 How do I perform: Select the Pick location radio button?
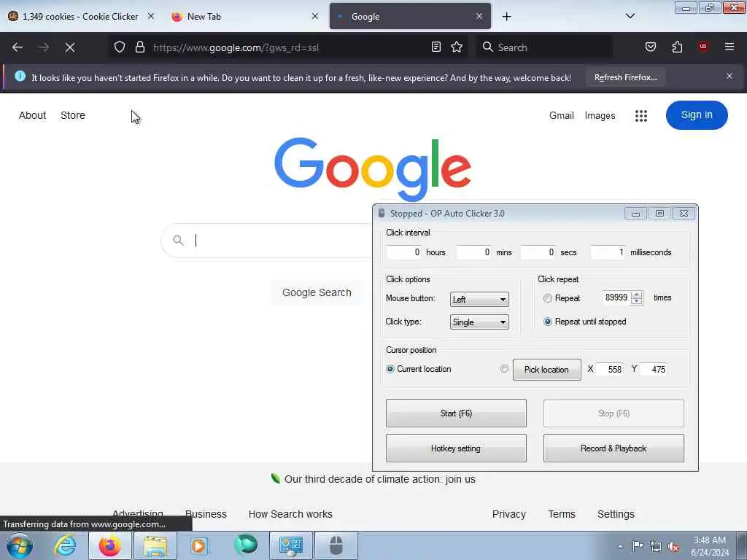tap(504, 368)
